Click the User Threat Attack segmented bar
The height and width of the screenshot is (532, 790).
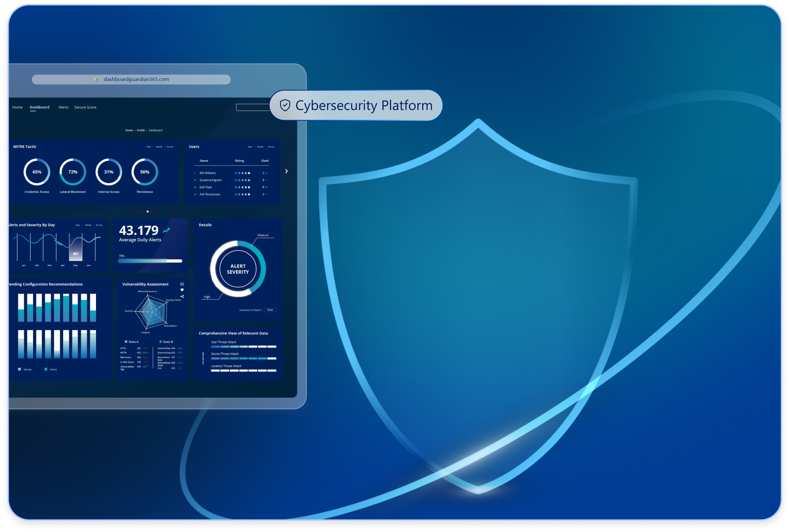coord(244,346)
